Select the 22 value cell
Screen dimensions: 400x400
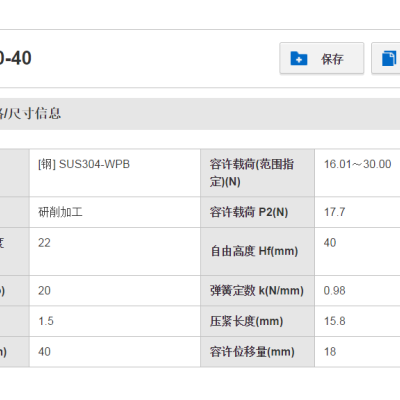115,251
